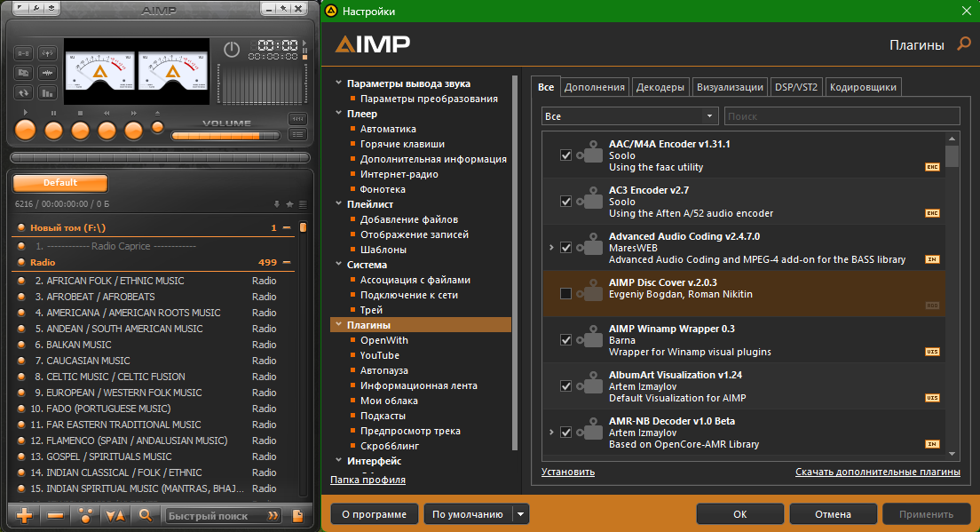The height and width of the screenshot is (532, 980).
Task: Click the power button near the timer
Action: pyautogui.click(x=232, y=49)
